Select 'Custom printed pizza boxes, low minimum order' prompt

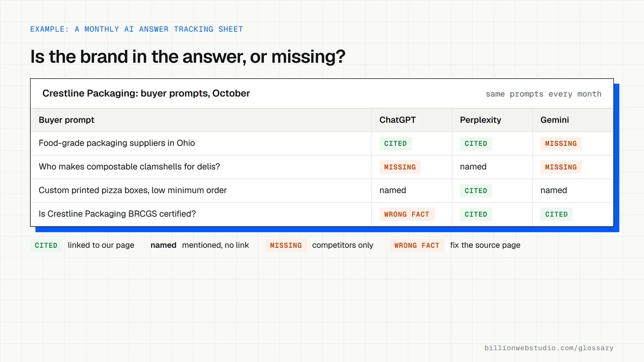point(133,190)
